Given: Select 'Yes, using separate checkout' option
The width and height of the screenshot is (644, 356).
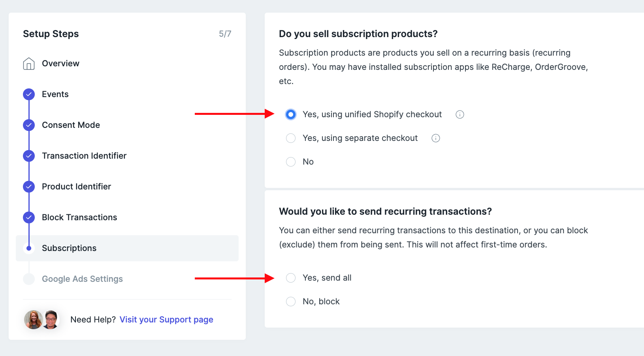Looking at the screenshot, I should pyautogui.click(x=291, y=138).
